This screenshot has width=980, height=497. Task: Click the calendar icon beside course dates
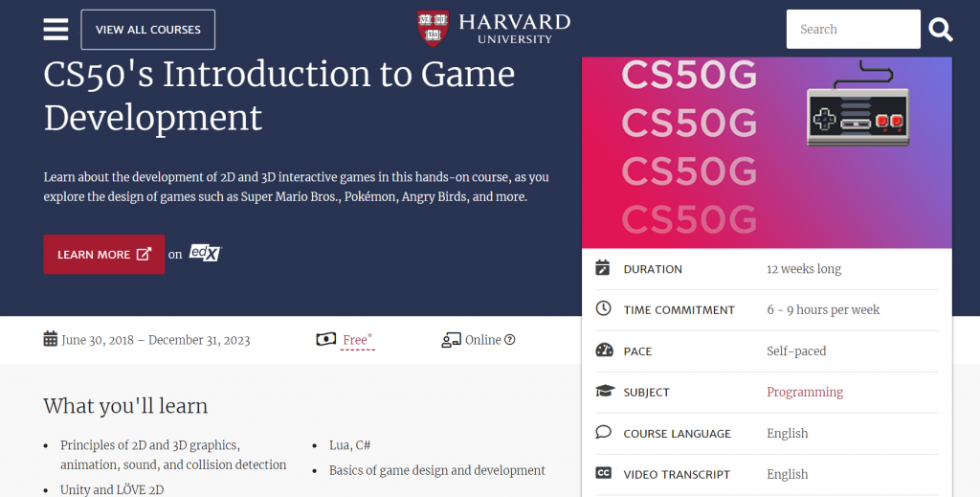[51, 339]
